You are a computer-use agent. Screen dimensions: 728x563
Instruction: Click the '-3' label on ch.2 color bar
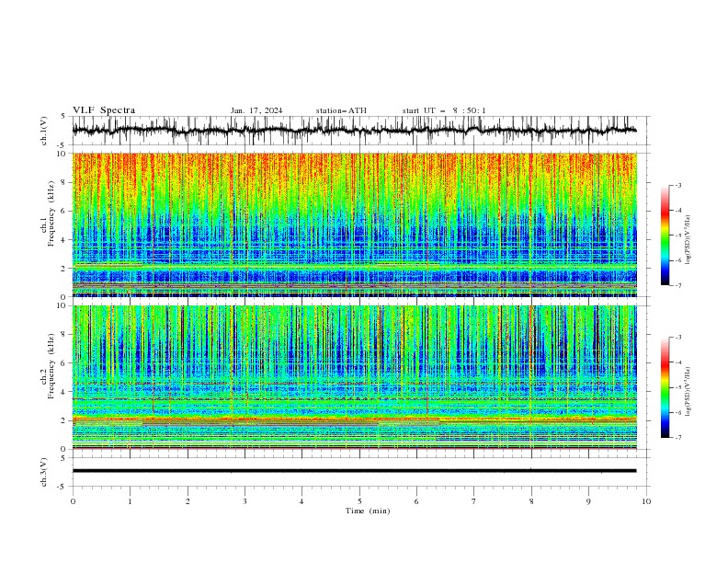678,338
